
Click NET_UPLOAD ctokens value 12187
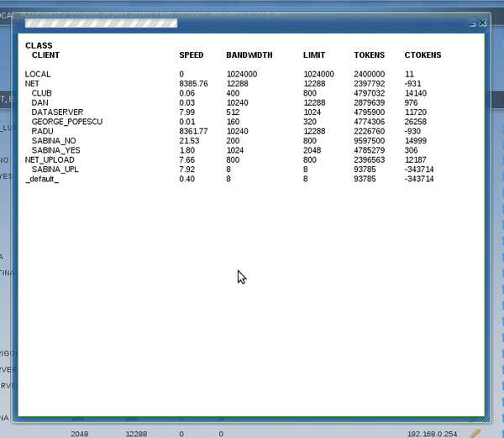(416, 160)
